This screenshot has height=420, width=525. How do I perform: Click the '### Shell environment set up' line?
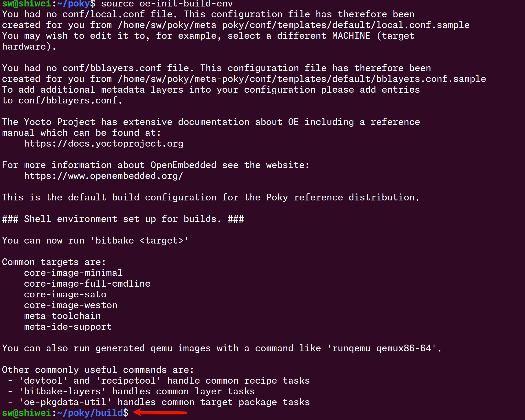point(123,219)
